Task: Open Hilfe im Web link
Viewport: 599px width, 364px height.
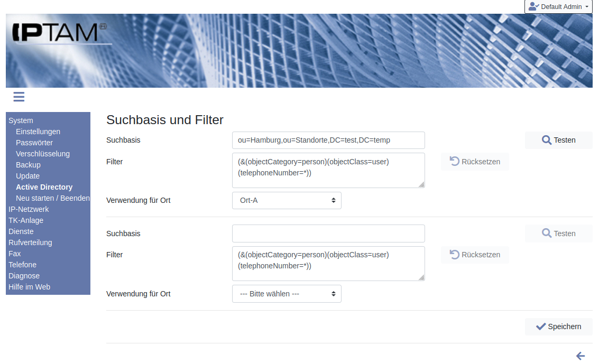Action: point(29,287)
